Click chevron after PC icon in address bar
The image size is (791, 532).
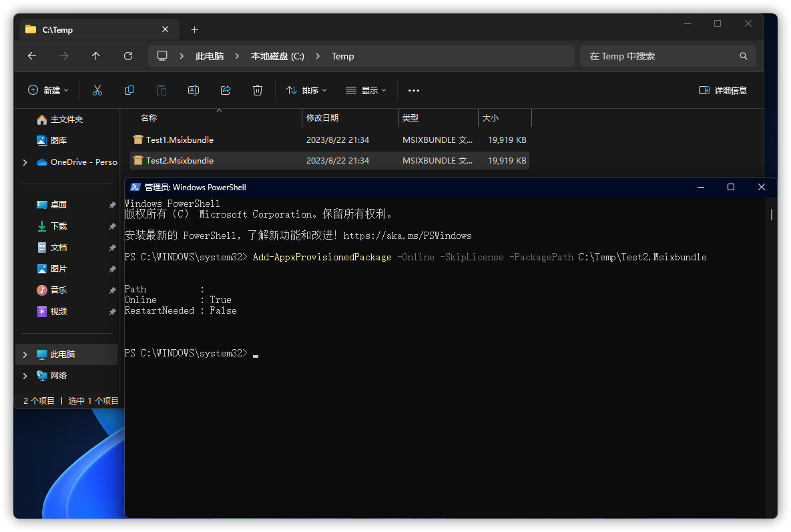pos(182,56)
